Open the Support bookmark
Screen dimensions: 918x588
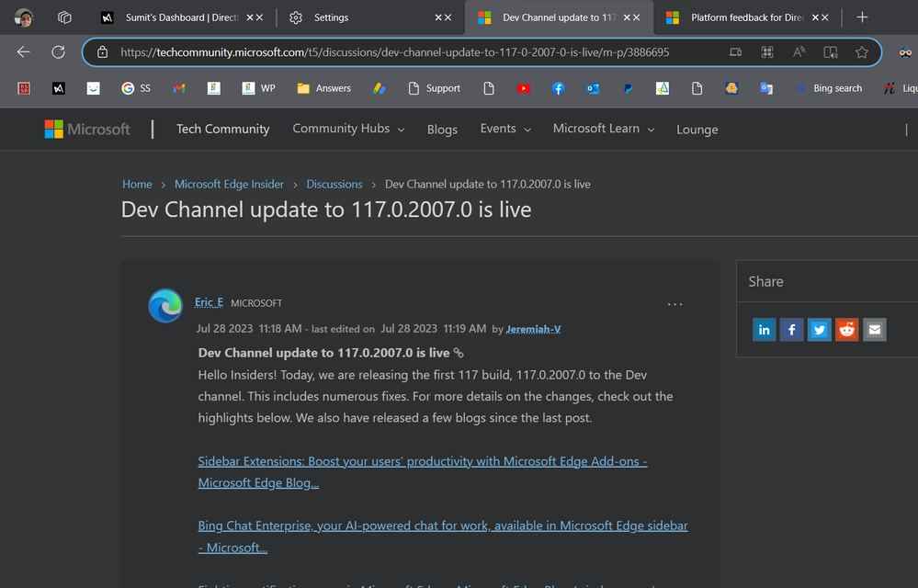coord(434,88)
